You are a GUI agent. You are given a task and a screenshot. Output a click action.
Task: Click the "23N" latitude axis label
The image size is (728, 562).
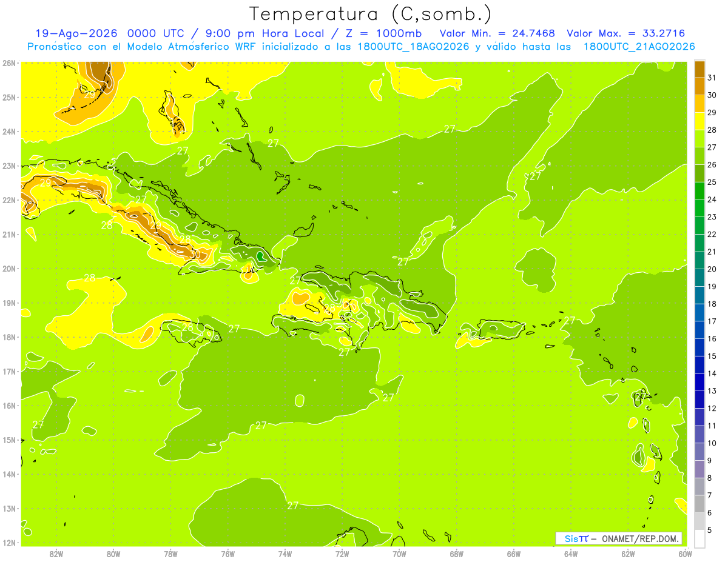(x=8, y=166)
